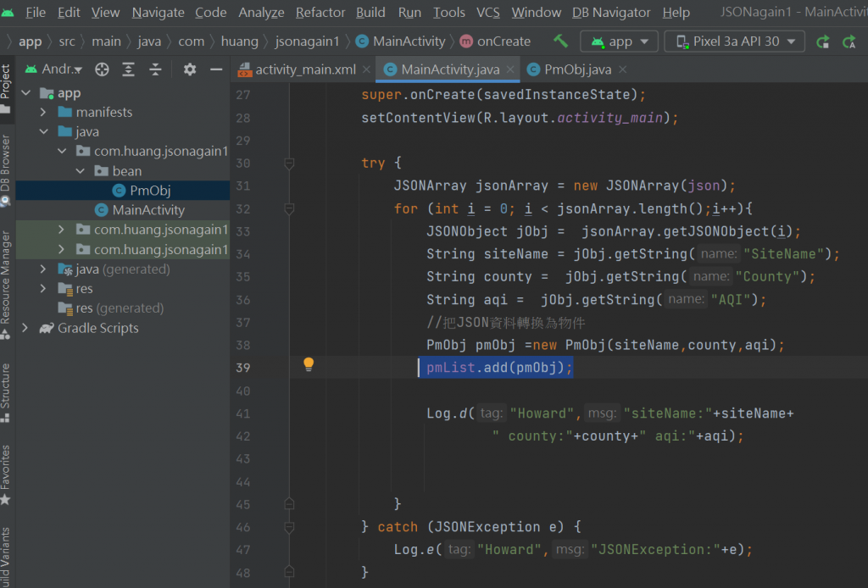The height and width of the screenshot is (588, 868).
Task: Collapse the app module node
Action: pos(26,93)
